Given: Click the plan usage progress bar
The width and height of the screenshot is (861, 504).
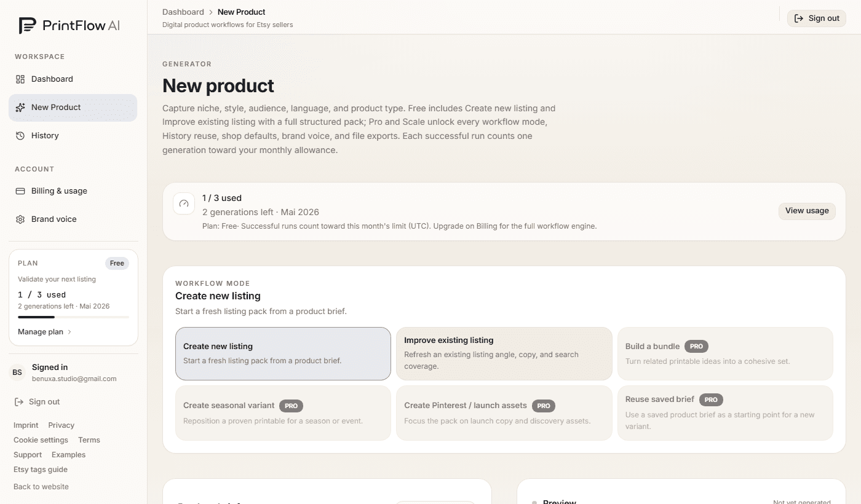Looking at the screenshot, I should pyautogui.click(x=73, y=317).
